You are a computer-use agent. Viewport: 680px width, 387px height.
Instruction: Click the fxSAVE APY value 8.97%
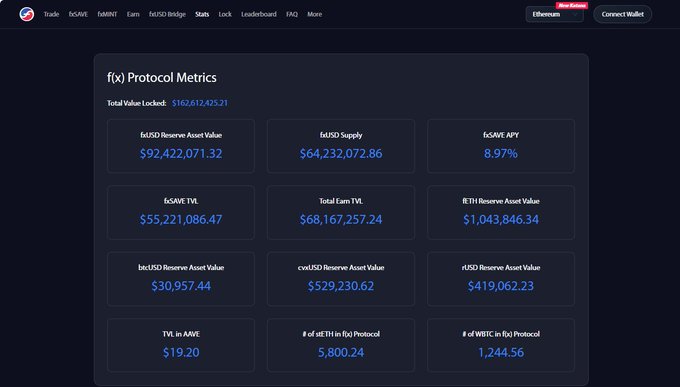click(501, 154)
